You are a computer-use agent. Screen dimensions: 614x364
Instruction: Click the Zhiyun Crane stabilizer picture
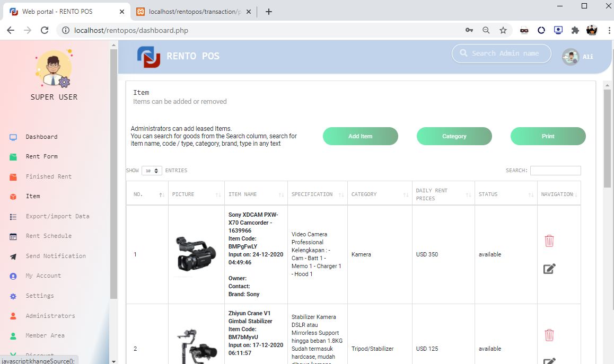tap(197, 347)
